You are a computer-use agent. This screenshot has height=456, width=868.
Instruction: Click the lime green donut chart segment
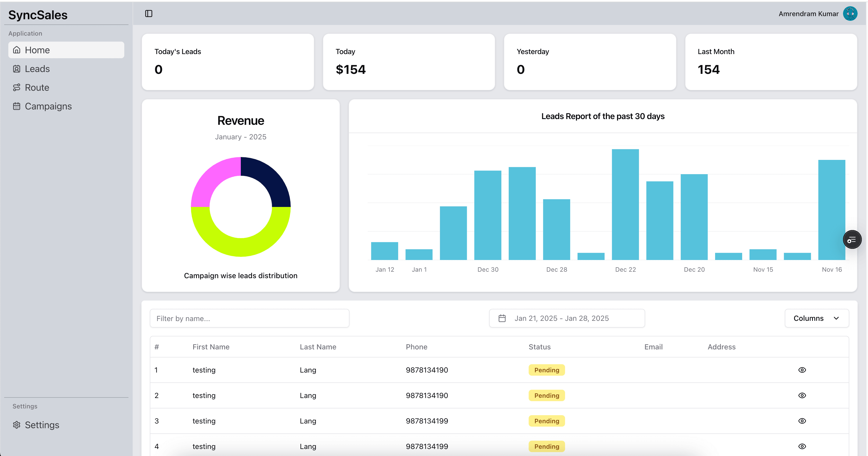tap(241, 247)
